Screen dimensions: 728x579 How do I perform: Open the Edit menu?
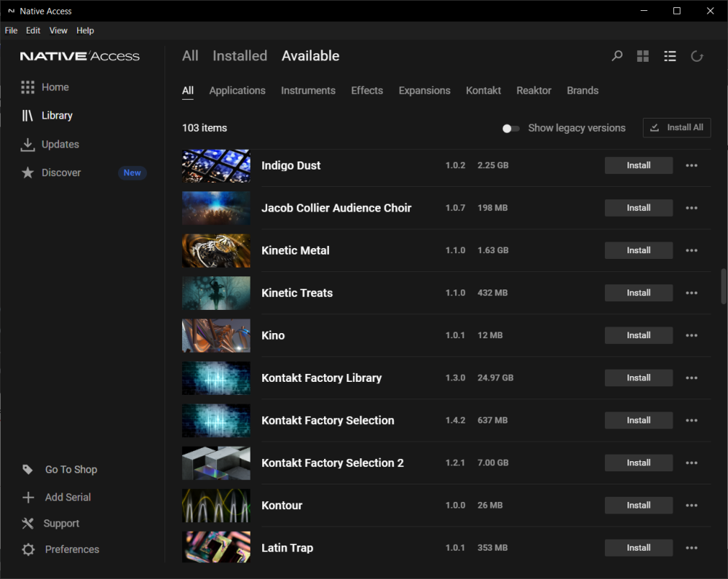(33, 31)
